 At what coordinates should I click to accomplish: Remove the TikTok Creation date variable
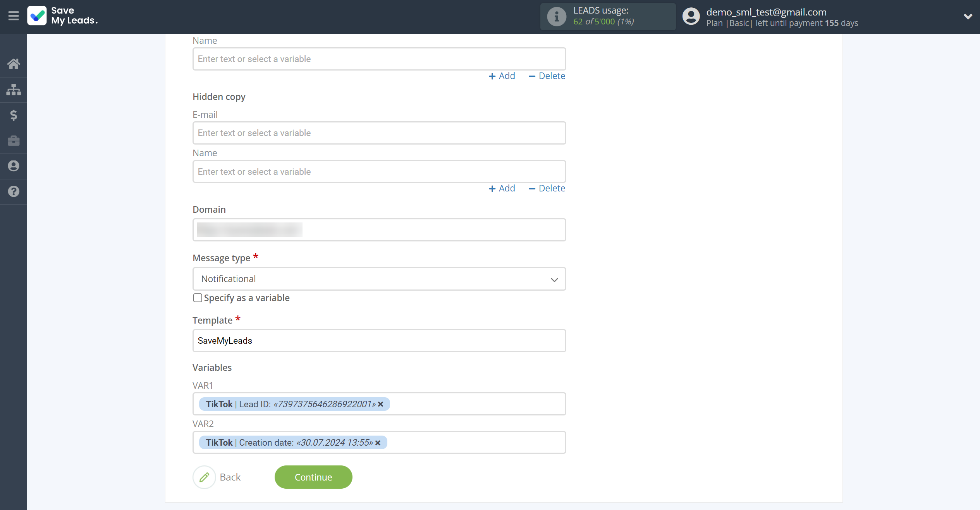click(x=378, y=443)
